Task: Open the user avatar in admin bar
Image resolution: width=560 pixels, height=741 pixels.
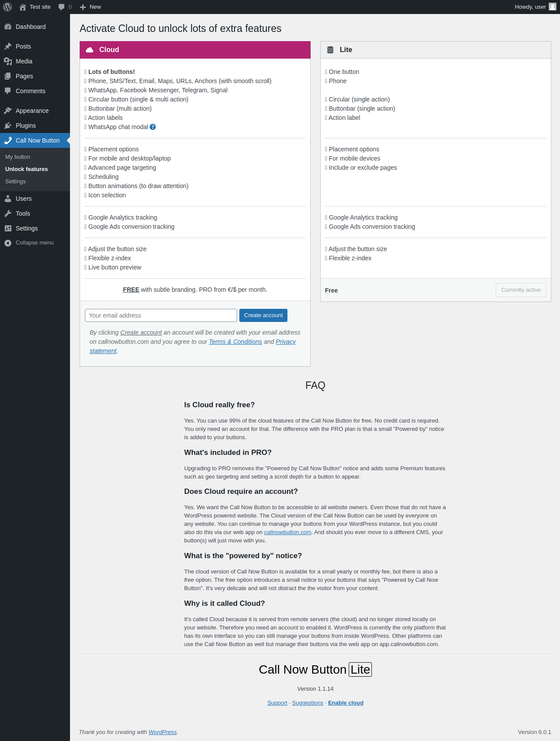Action: tap(552, 7)
